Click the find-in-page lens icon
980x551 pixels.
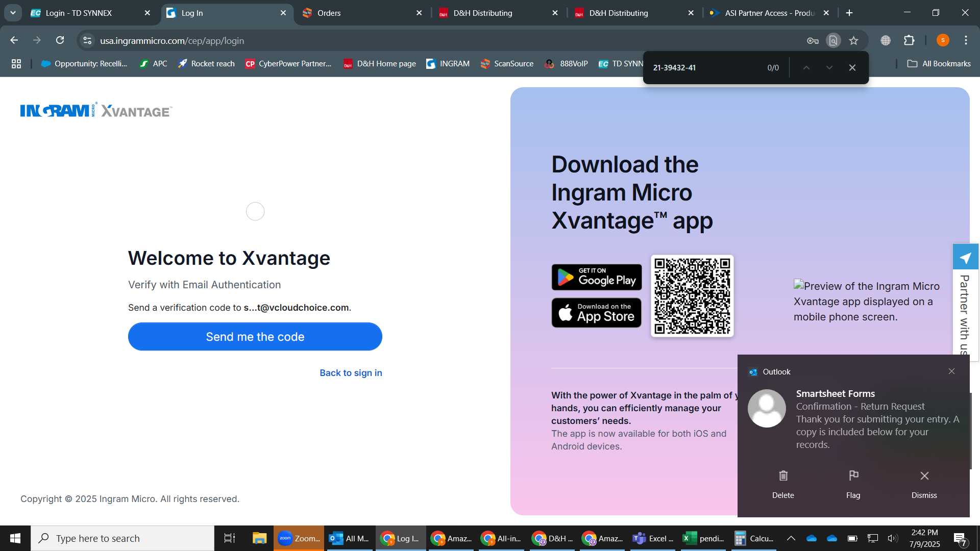(833, 40)
